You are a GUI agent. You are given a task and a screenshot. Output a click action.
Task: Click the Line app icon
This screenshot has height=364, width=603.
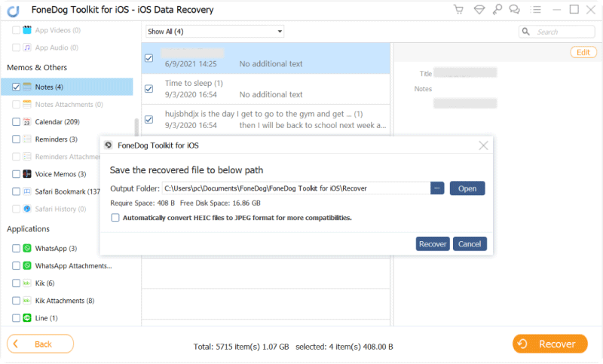coord(27,318)
